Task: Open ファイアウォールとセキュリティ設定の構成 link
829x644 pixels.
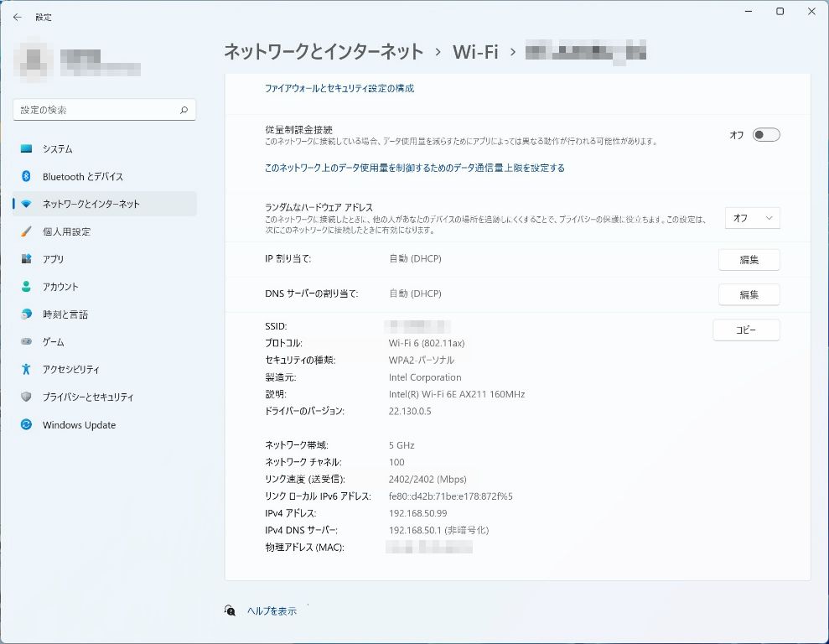Action: (x=339, y=88)
